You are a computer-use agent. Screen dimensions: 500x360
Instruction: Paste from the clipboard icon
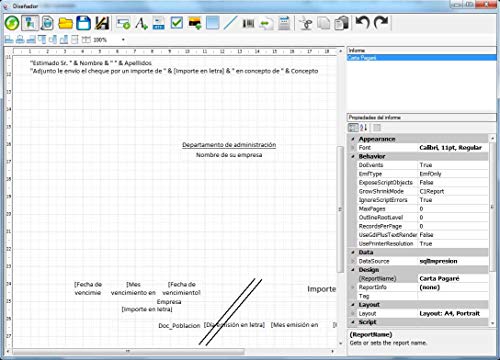pyautogui.click(x=341, y=23)
